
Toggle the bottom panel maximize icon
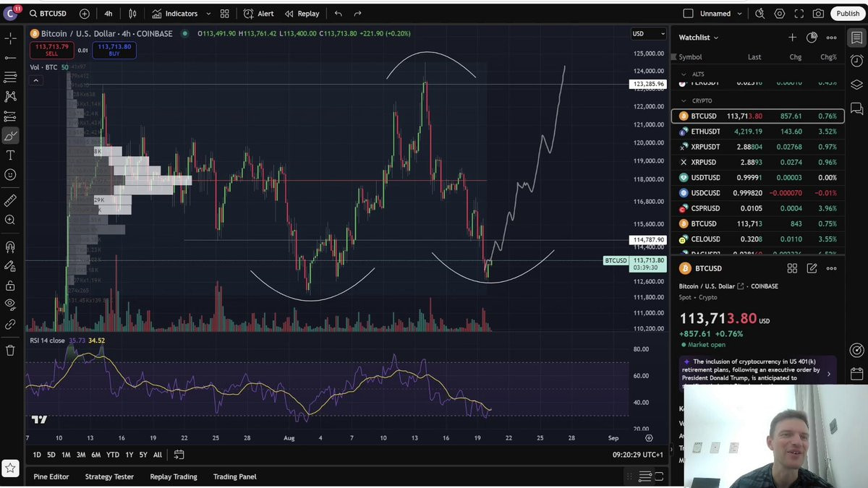659,476
